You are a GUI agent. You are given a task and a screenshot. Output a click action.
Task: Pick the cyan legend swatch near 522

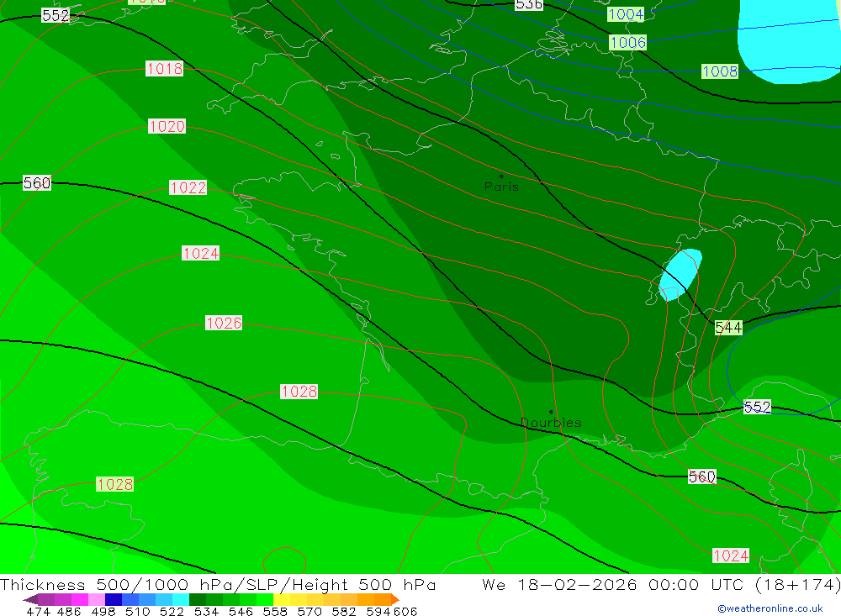click(x=181, y=599)
